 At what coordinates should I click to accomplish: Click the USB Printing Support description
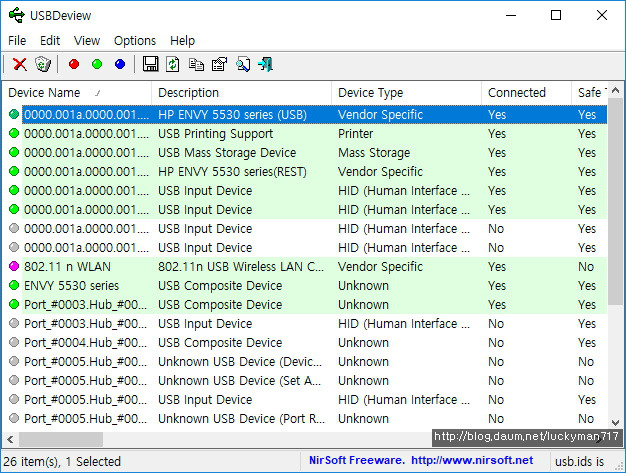pyautogui.click(x=216, y=134)
